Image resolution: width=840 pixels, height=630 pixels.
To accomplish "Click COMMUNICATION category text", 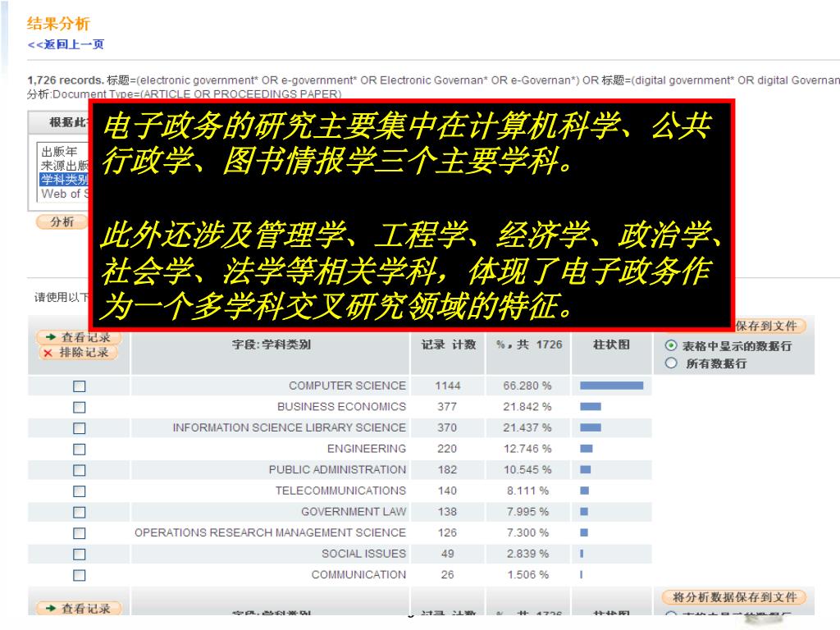I will [x=358, y=574].
